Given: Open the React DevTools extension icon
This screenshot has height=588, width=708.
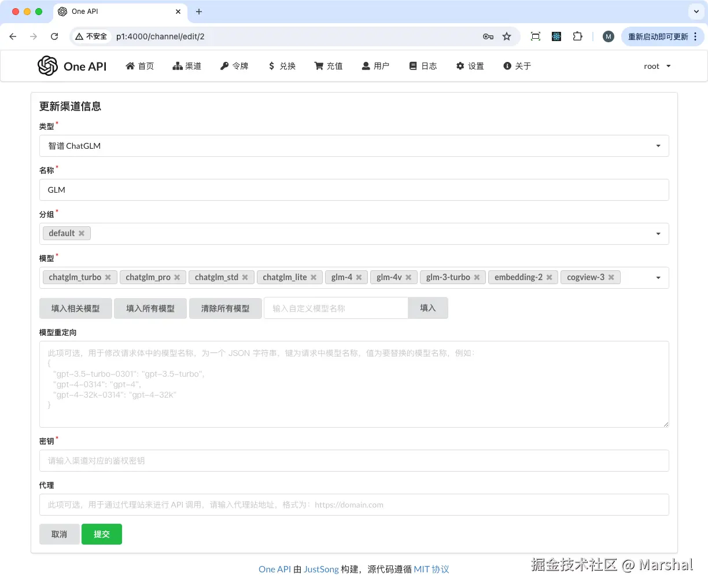Looking at the screenshot, I should (x=556, y=36).
